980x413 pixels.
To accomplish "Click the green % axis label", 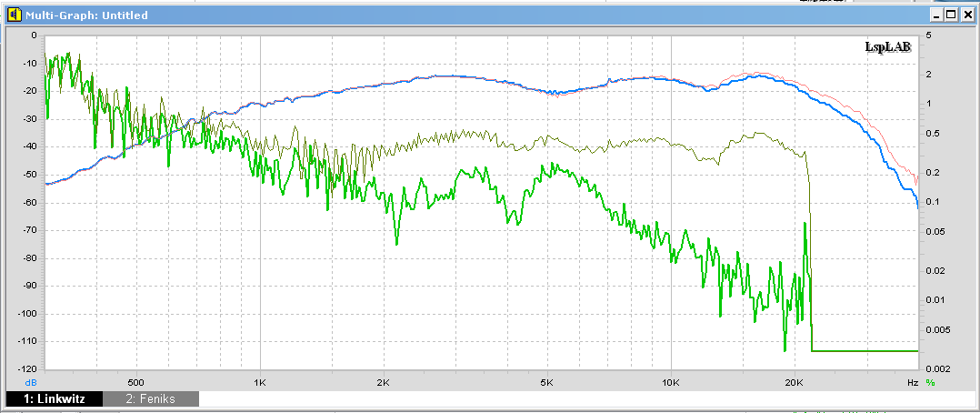I will pos(930,382).
